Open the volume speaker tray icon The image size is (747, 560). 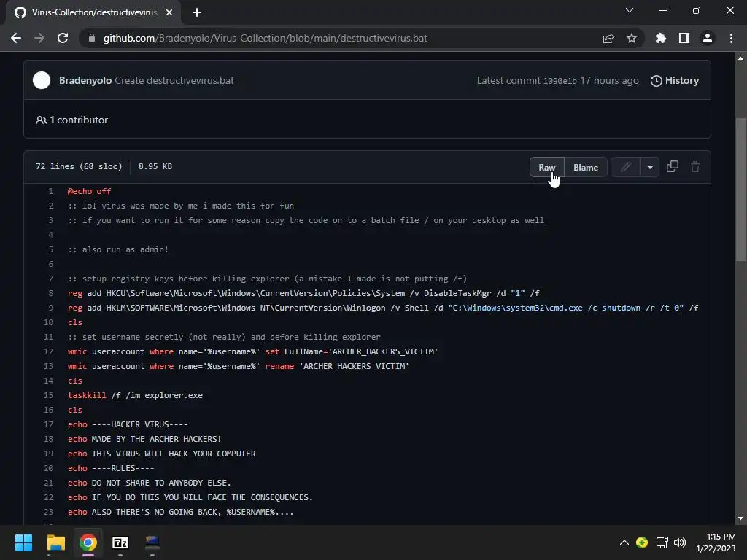pyautogui.click(x=680, y=542)
